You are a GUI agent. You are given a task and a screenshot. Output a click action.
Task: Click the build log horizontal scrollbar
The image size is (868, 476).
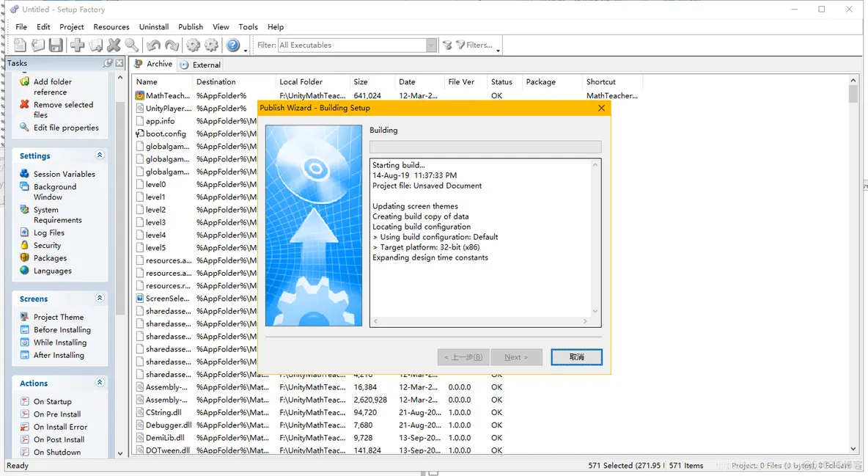point(480,321)
